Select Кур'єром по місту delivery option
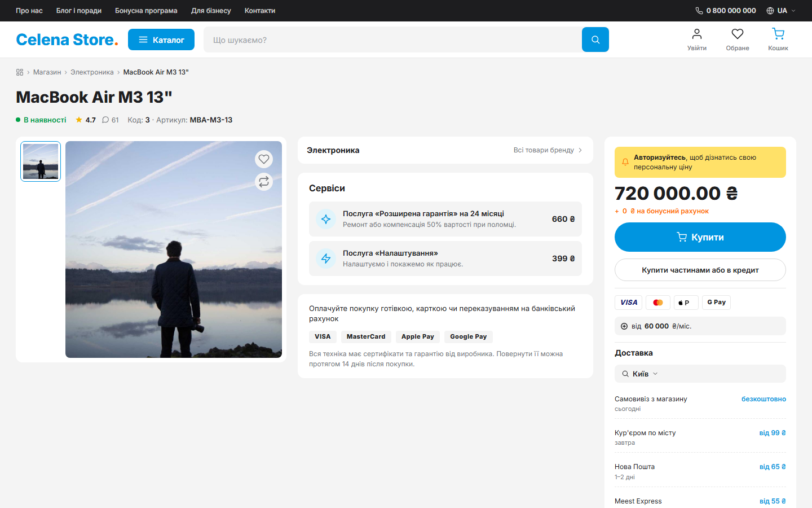The width and height of the screenshot is (812, 508). tap(700, 437)
